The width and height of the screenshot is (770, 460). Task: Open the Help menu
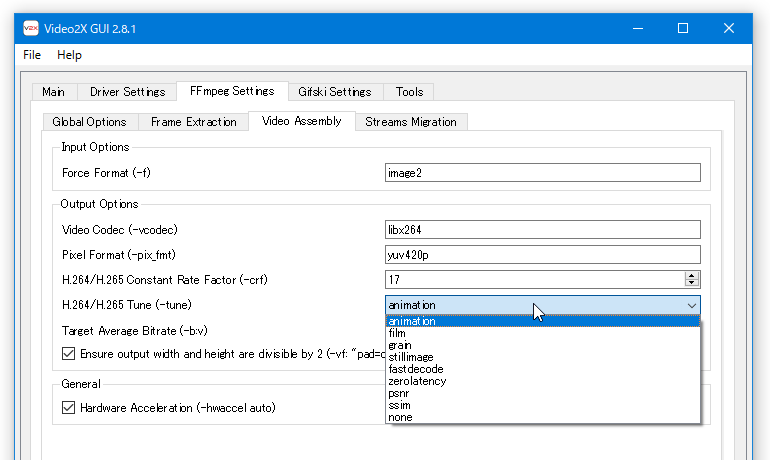[69, 55]
